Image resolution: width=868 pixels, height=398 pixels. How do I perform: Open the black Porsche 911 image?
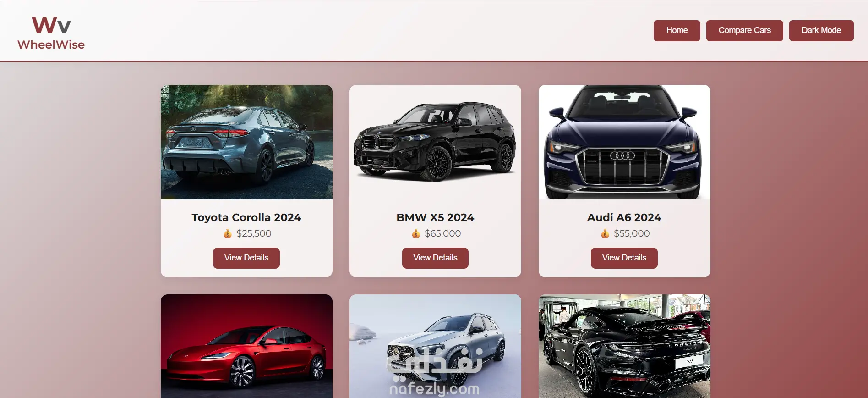pyautogui.click(x=624, y=346)
